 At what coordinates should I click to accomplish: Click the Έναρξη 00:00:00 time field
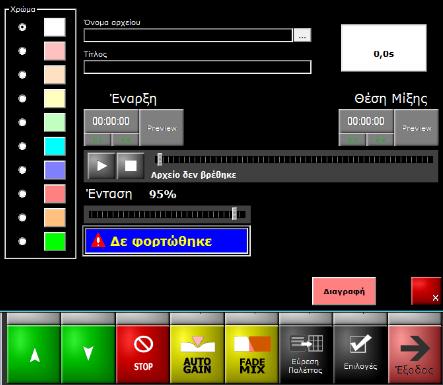pos(111,121)
